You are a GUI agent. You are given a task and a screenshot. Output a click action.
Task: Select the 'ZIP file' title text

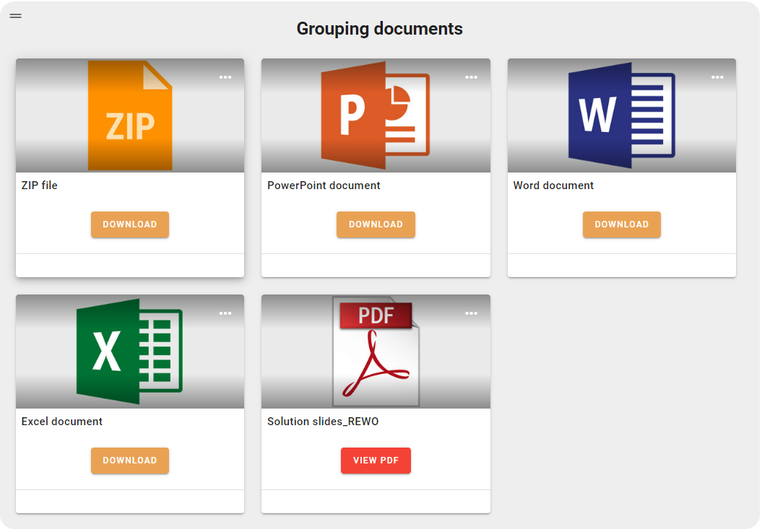tap(39, 186)
